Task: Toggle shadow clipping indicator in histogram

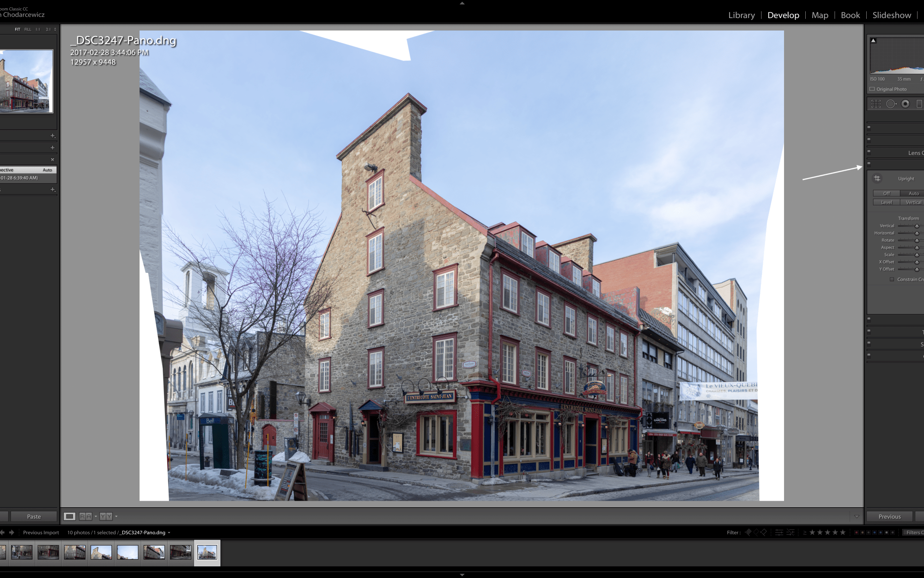Action: [x=873, y=41]
